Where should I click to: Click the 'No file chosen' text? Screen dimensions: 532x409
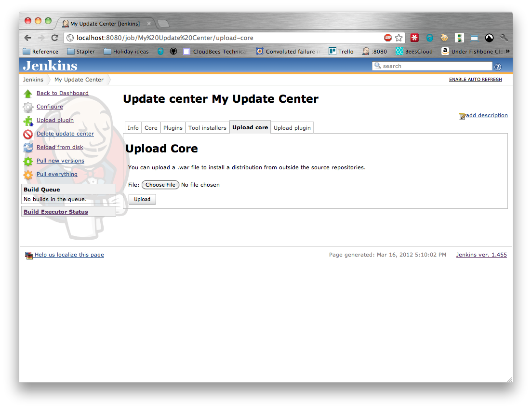pos(200,185)
